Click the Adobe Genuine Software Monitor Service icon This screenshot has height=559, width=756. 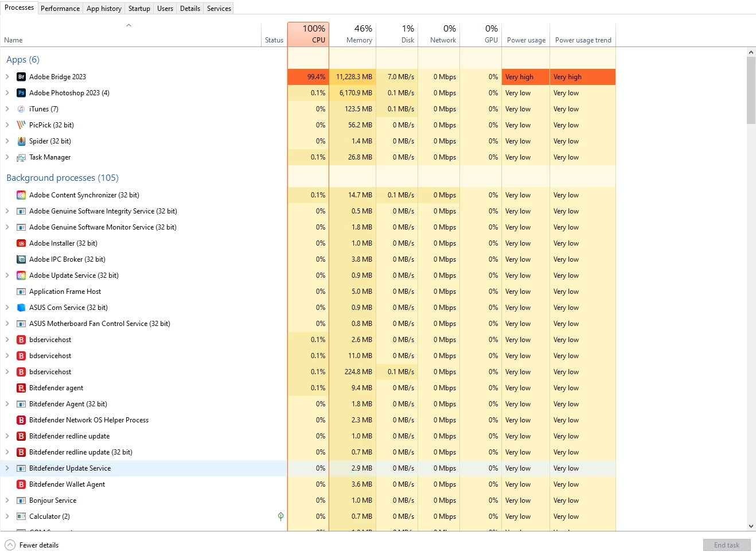click(21, 227)
